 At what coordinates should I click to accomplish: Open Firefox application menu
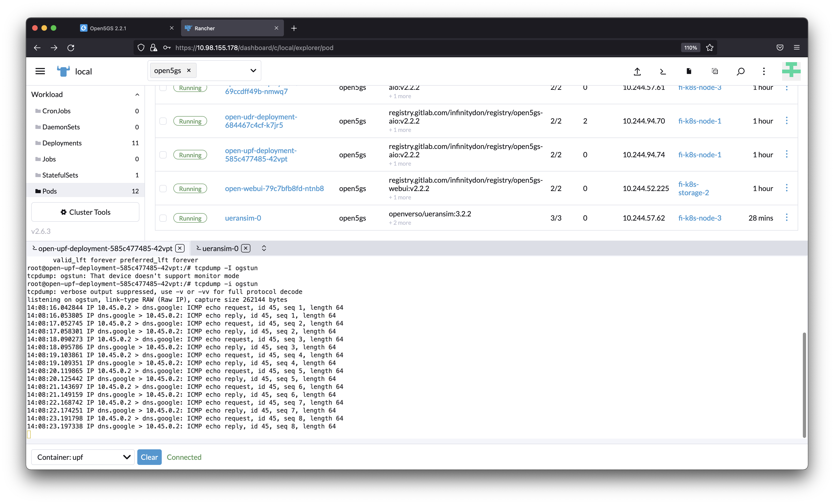tap(797, 48)
